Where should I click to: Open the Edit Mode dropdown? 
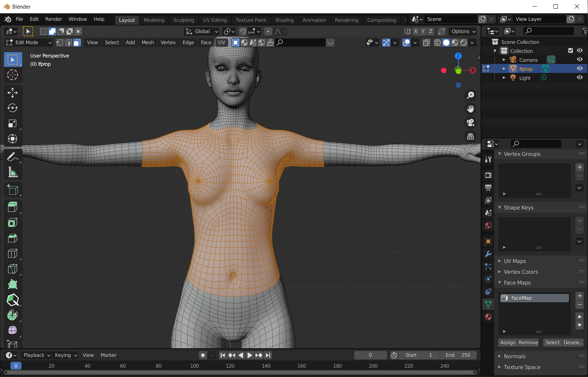pos(29,42)
